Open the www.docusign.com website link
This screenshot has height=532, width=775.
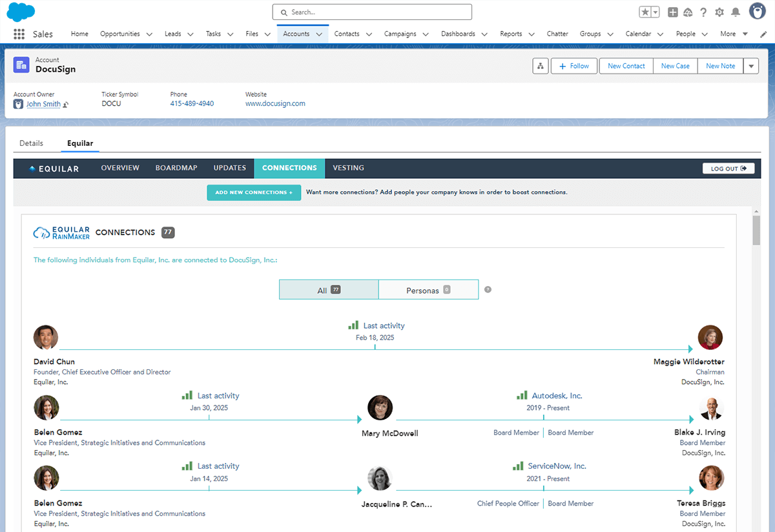(x=275, y=103)
